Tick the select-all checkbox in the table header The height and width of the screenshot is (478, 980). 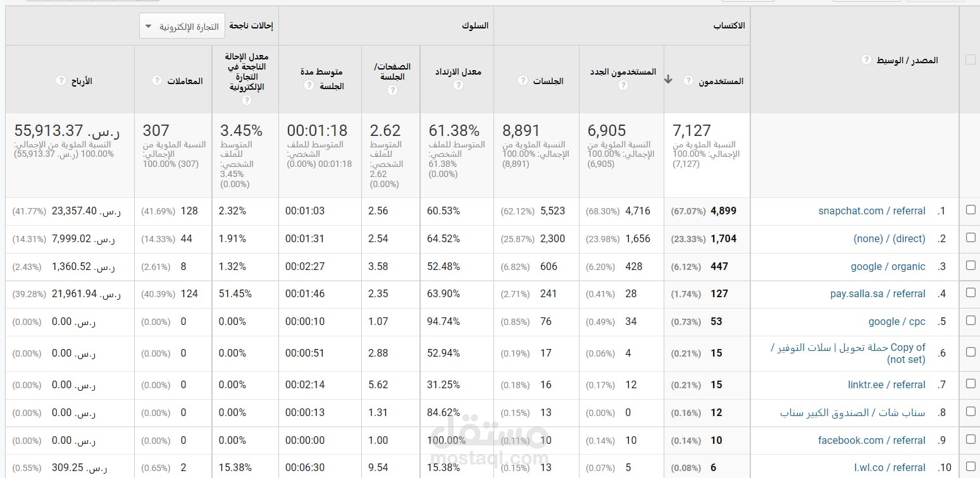pyautogui.click(x=970, y=60)
